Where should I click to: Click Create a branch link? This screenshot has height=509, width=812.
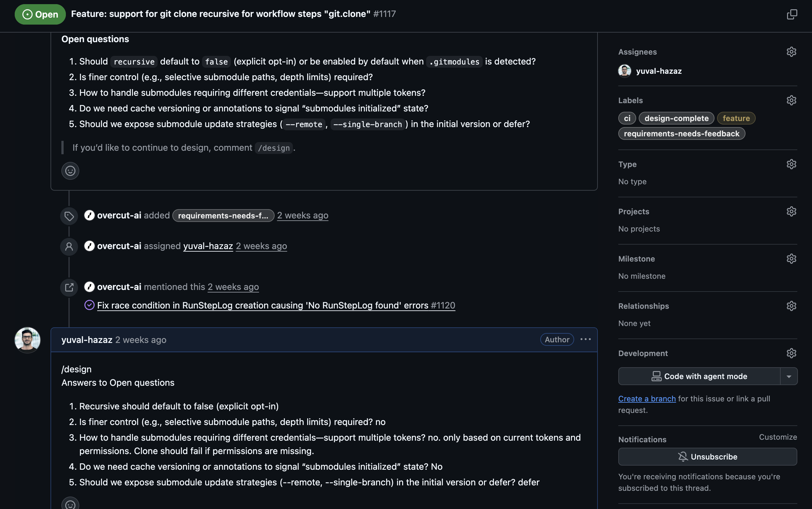click(647, 399)
